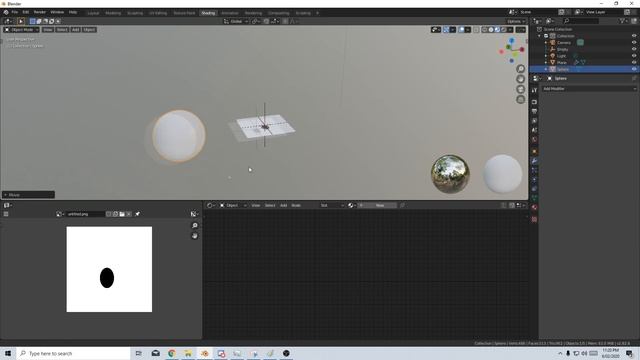
Task: Click the blue Z axis on navigation gizmo
Action: pyautogui.click(x=511, y=41)
